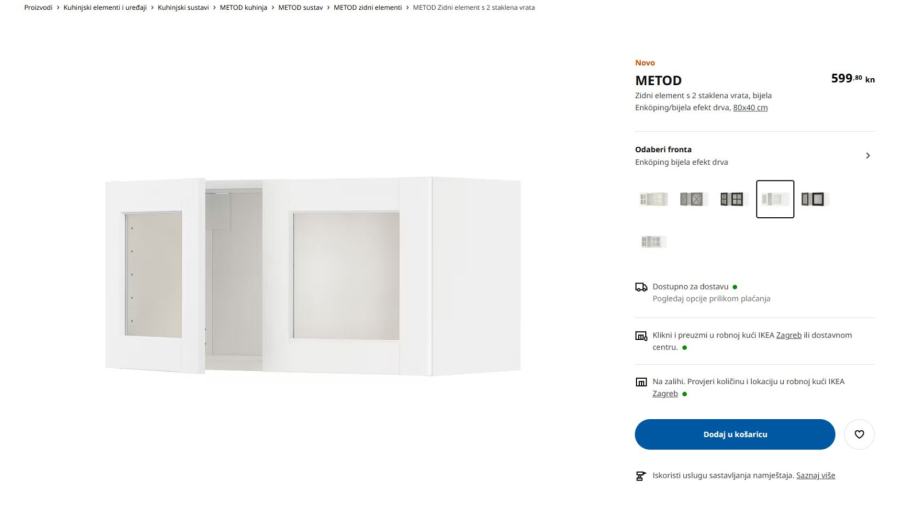This screenshot has height=507, width=919.
Task: Select bottom-row gray front thumbnail
Action: tap(652, 241)
